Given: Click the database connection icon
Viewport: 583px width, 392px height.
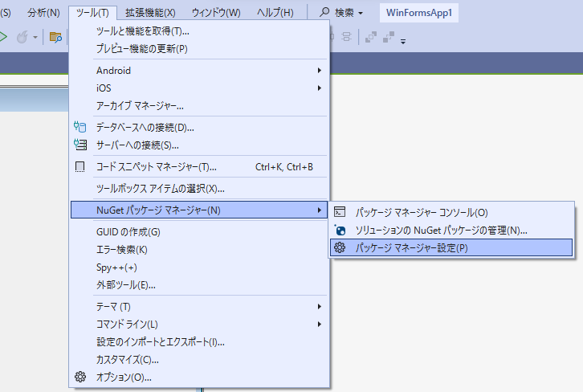Looking at the screenshot, I should coord(79,127).
